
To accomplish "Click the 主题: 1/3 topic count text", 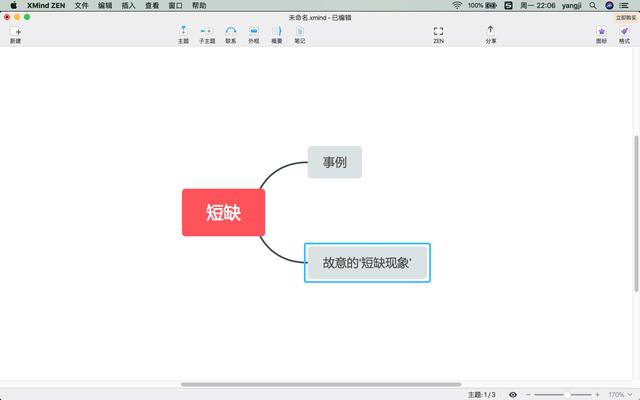I will coord(481,395).
